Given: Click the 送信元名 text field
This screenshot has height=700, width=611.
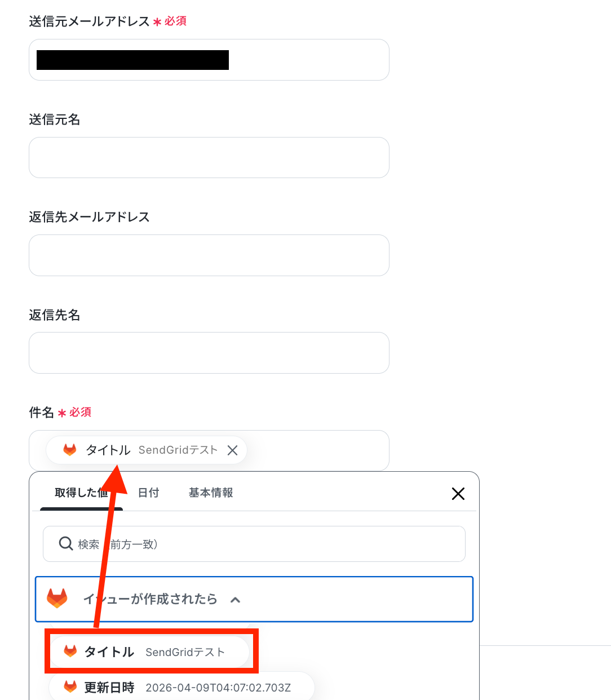Looking at the screenshot, I should (x=209, y=158).
